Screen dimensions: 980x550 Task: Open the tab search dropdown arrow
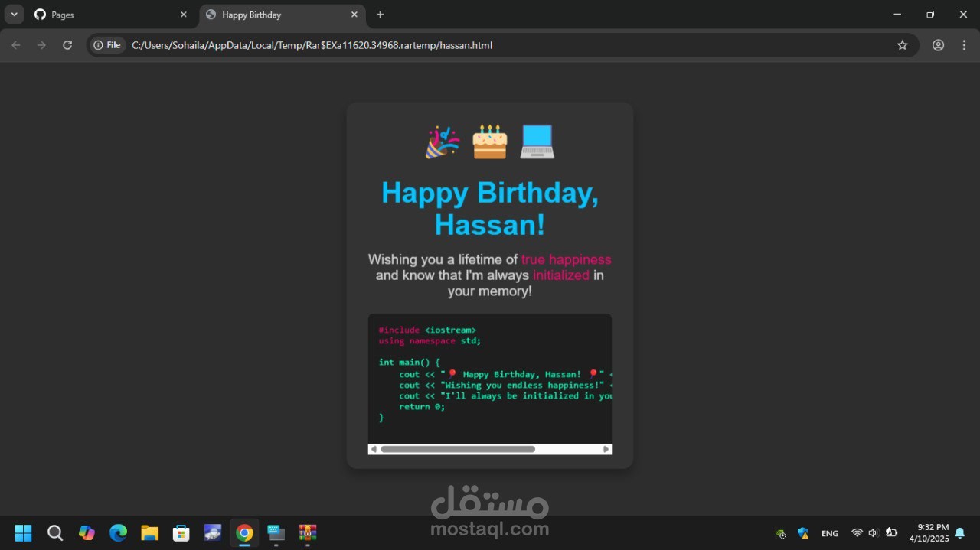click(x=14, y=15)
